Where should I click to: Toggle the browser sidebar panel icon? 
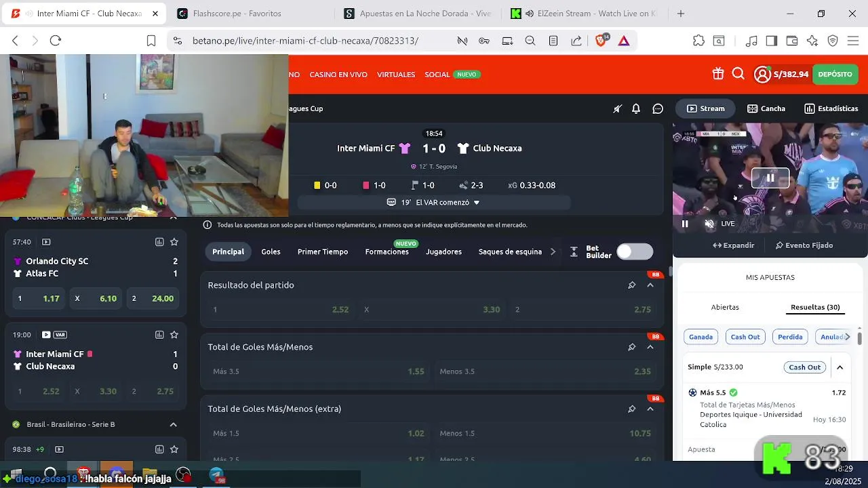tap(772, 41)
